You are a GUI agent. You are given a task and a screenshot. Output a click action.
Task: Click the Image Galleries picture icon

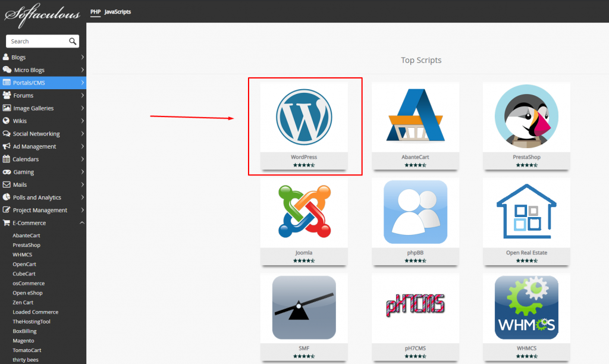7,108
